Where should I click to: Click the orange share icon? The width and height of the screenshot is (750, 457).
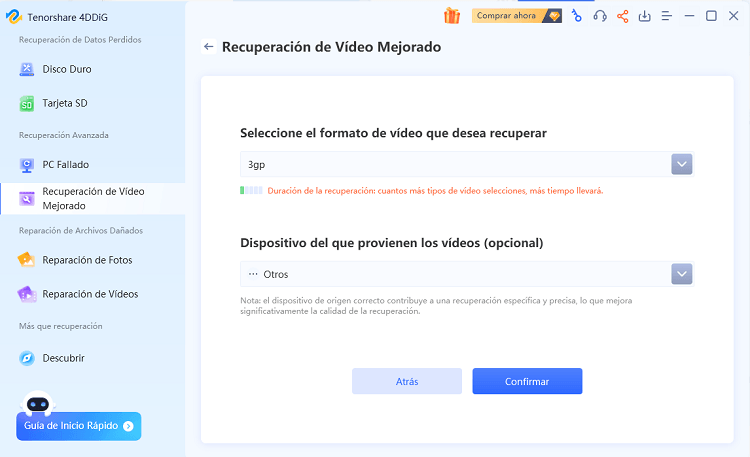[x=623, y=16]
